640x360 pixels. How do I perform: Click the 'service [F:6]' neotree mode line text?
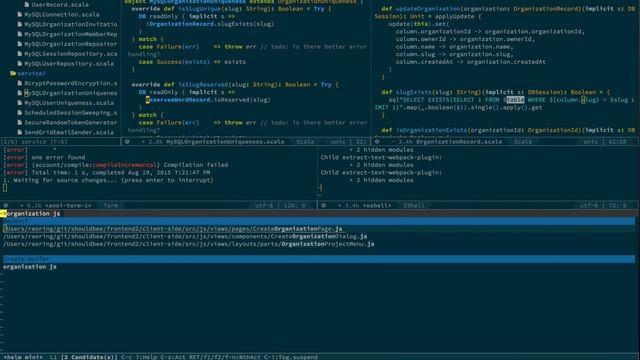(44, 142)
